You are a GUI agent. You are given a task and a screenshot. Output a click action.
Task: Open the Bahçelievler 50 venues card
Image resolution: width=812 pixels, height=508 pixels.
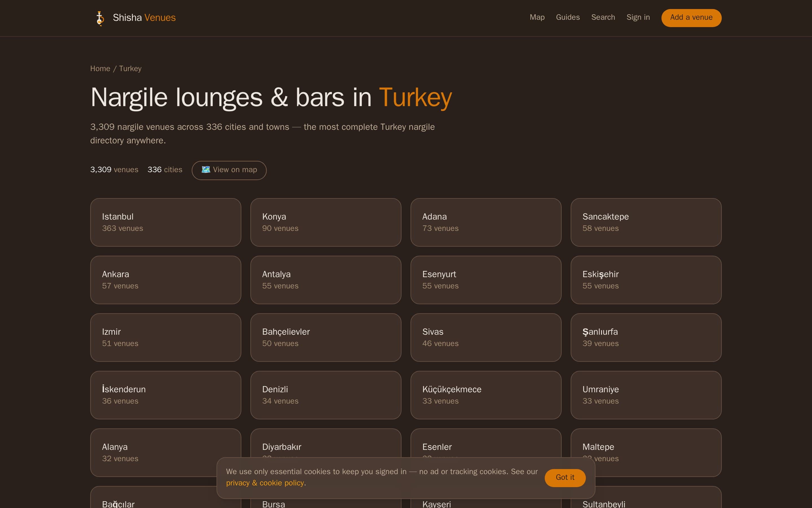click(326, 338)
